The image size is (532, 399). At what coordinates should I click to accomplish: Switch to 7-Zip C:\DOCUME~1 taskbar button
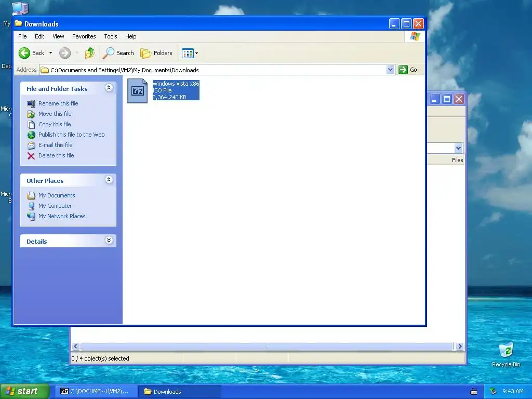coord(96,392)
